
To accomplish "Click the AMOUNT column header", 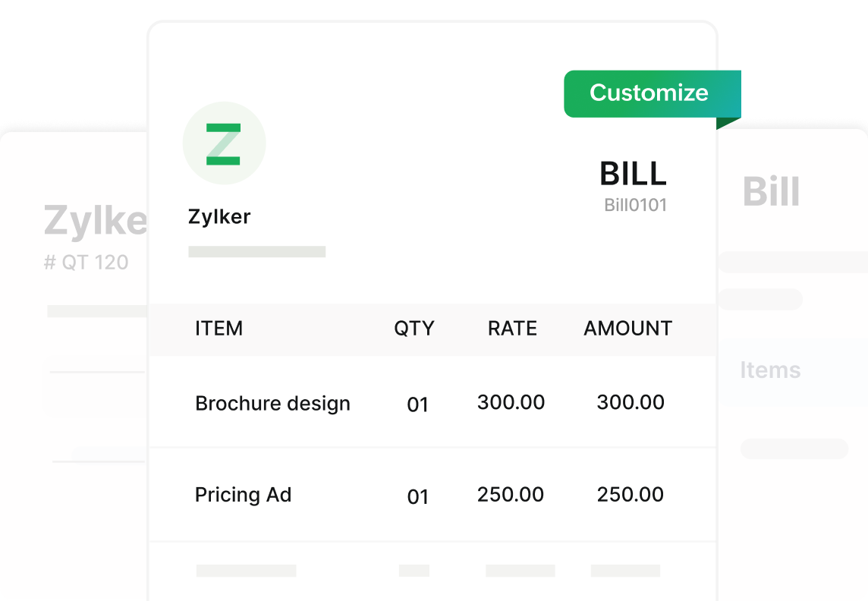I will coord(627,328).
